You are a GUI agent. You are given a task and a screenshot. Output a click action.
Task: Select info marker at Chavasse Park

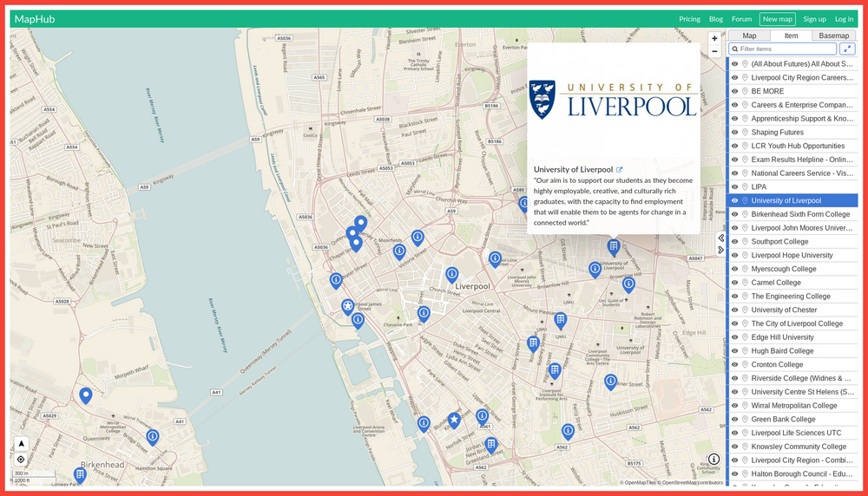tap(424, 315)
